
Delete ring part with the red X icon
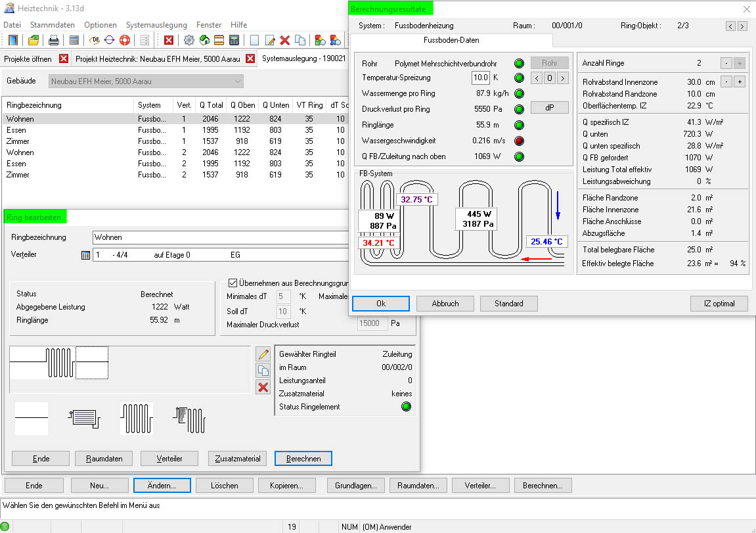(263, 387)
